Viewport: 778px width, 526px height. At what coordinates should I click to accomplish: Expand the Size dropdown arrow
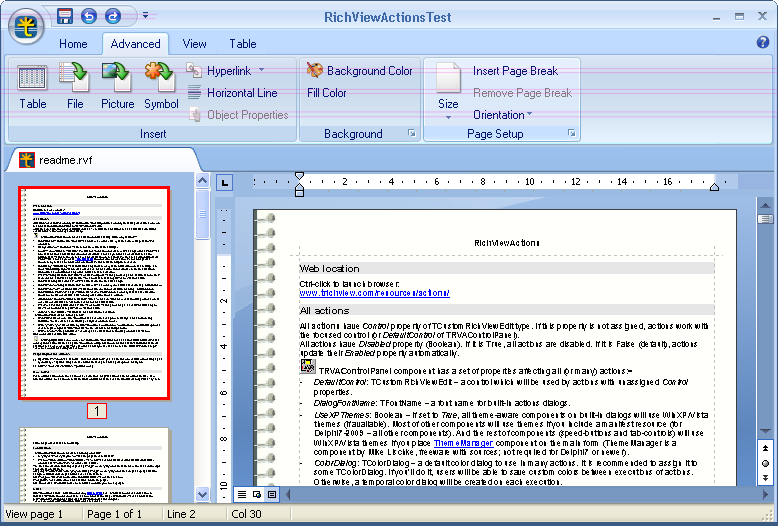click(448, 118)
